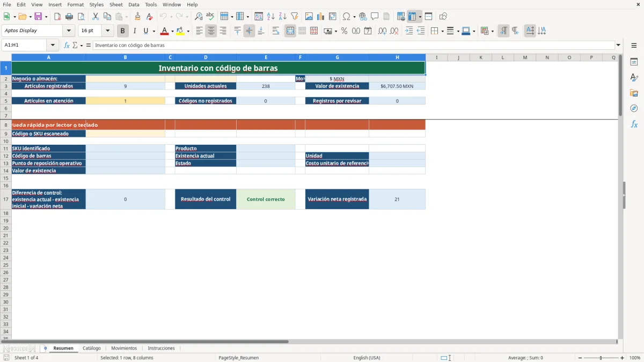Open the Styles menu
The width and height of the screenshot is (644, 362).
click(x=97, y=4)
